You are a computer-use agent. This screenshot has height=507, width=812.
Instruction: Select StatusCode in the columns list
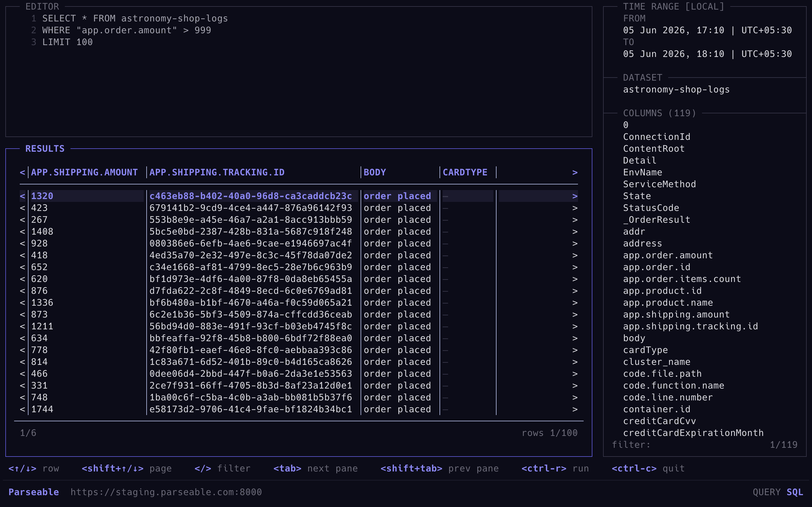651,208
